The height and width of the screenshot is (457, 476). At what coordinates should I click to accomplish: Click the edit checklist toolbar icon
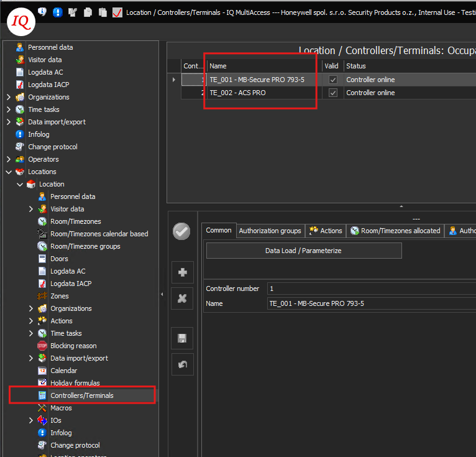click(x=73, y=12)
